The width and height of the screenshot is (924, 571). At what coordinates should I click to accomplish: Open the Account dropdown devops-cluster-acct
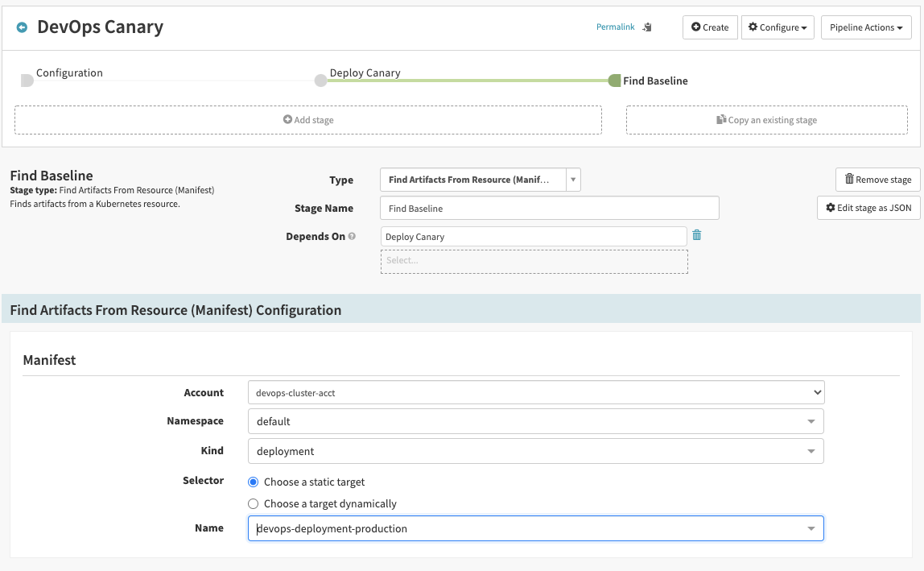coord(536,392)
